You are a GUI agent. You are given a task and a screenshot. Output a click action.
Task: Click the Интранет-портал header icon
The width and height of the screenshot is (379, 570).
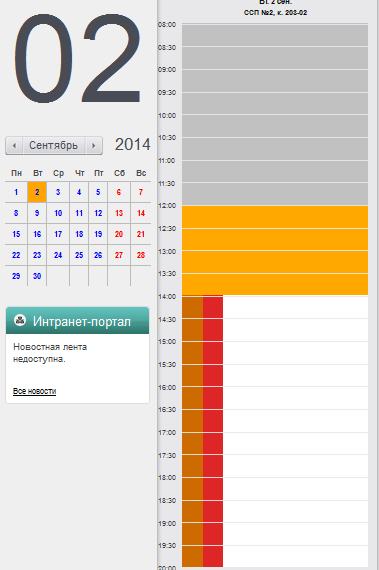20,320
